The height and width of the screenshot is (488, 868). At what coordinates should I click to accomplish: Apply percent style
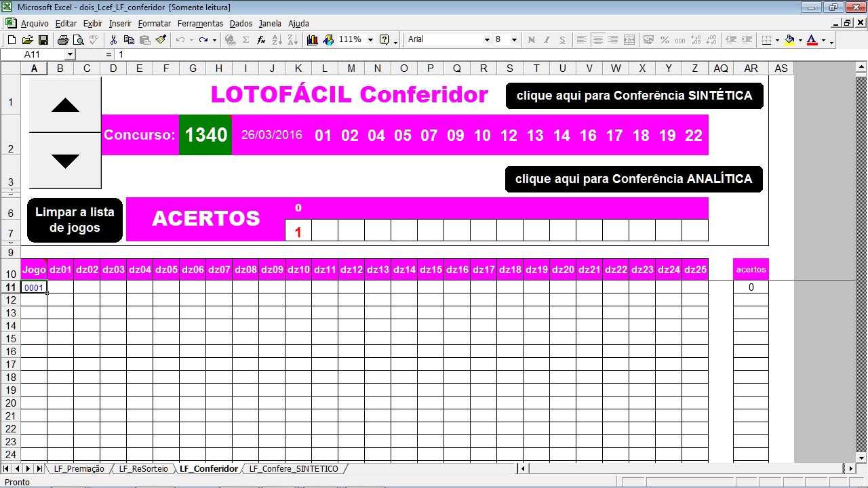[665, 40]
